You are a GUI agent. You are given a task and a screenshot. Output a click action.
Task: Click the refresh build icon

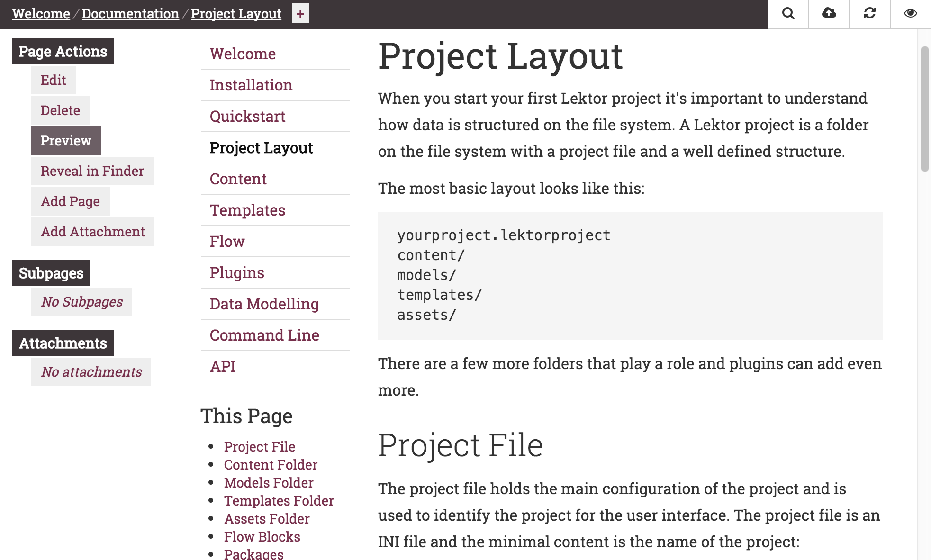(869, 14)
